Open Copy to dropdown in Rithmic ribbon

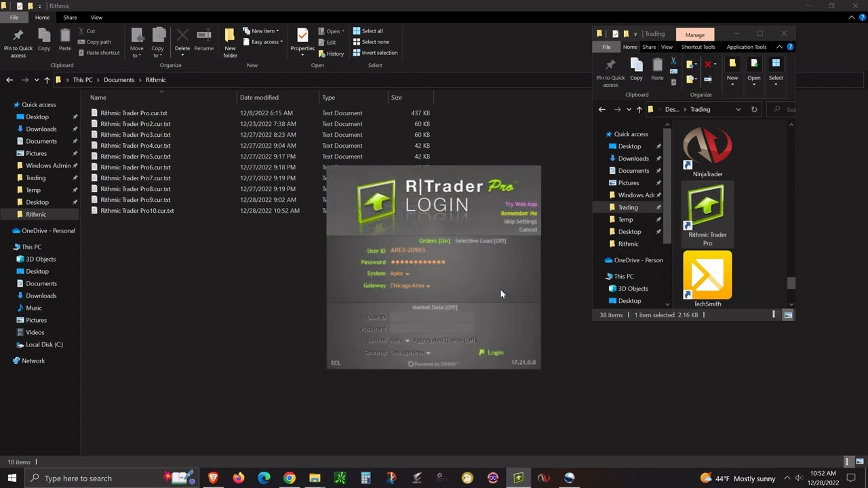click(158, 43)
